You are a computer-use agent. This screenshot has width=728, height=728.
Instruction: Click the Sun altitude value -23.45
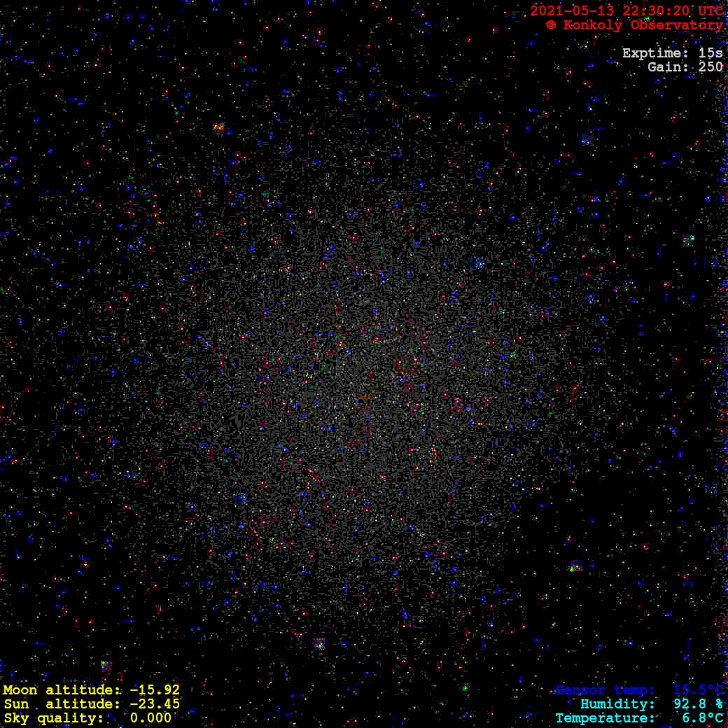(154, 704)
